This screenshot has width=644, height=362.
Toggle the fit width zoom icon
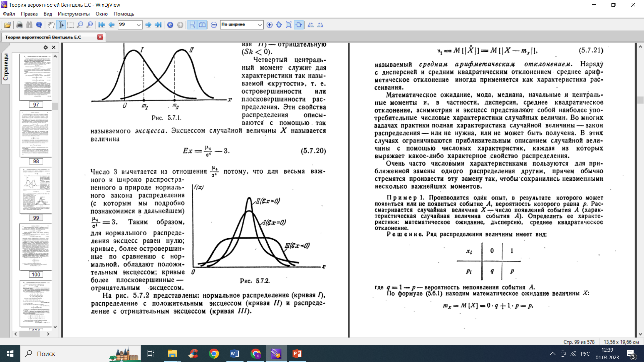pyautogui.click(x=299, y=25)
